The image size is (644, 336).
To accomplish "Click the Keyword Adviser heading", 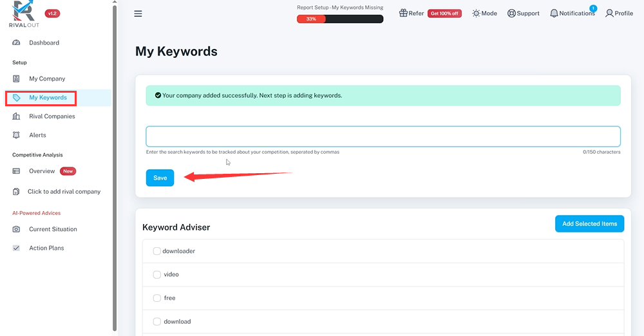I will click(x=176, y=227).
